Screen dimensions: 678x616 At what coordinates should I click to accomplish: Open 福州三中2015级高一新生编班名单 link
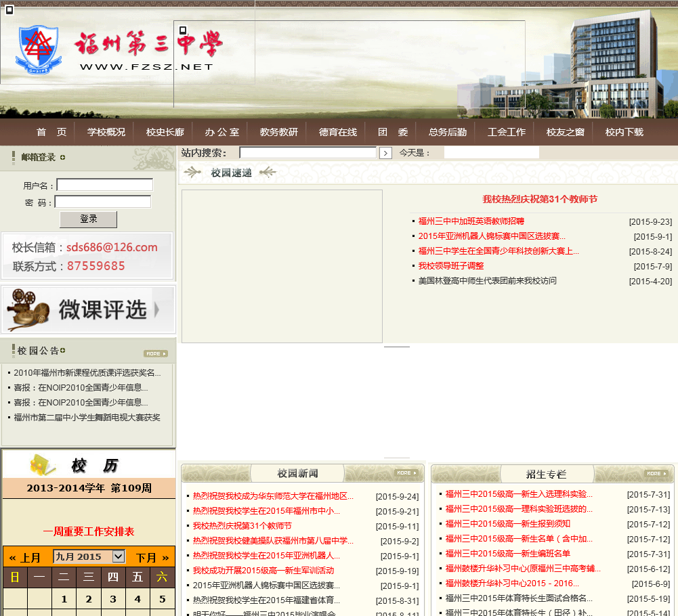(507, 554)
